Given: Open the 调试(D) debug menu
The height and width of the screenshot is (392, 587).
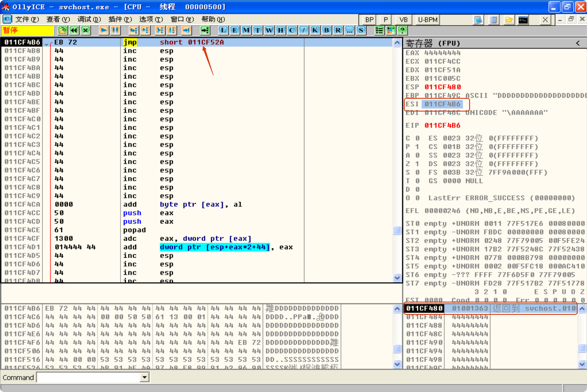Looking at the screenshot, I should [89, 19].
